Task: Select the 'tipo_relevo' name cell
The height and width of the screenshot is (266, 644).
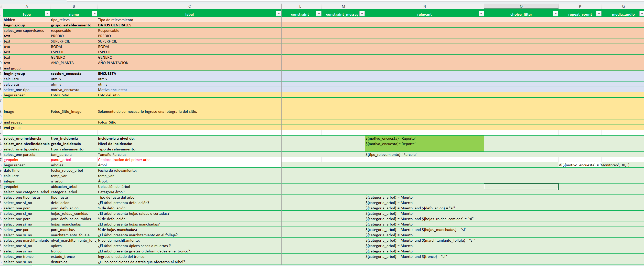Action: (74, 20)
